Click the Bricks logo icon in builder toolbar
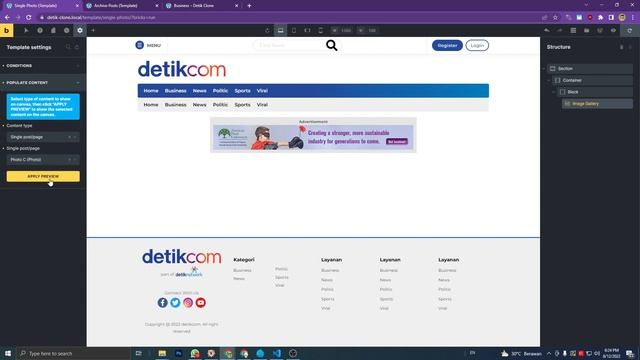Screen dimensions: 640x360 pyautogui.click(x=7, y=30)
